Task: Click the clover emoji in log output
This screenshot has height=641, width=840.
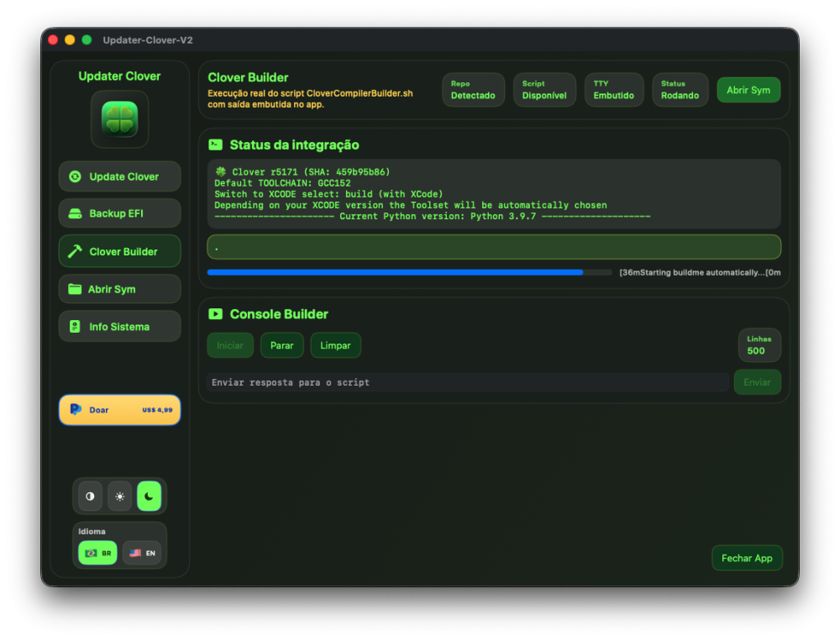Action: click(220, 171)
